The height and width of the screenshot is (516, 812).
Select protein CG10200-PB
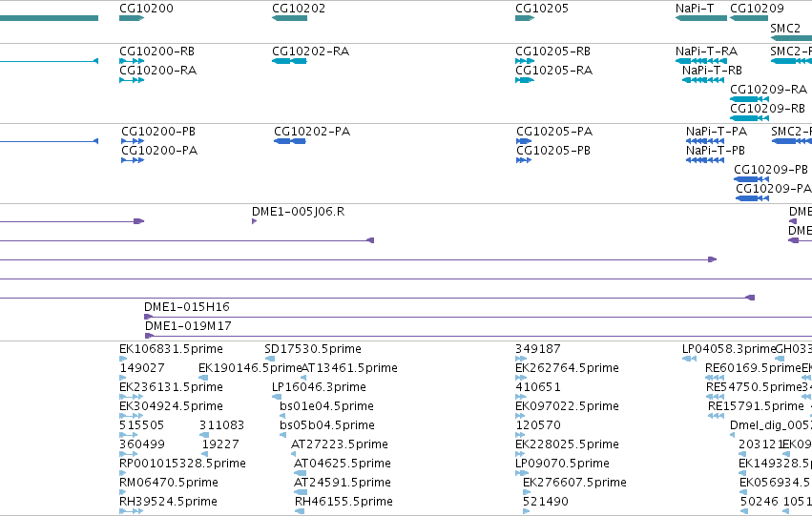coord(158,132)
